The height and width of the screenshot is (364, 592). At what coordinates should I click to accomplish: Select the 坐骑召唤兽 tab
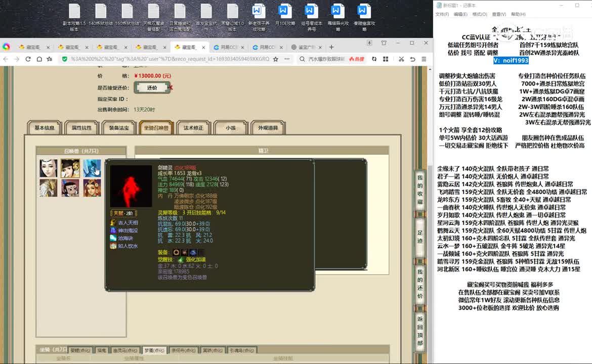click(156, 128)
